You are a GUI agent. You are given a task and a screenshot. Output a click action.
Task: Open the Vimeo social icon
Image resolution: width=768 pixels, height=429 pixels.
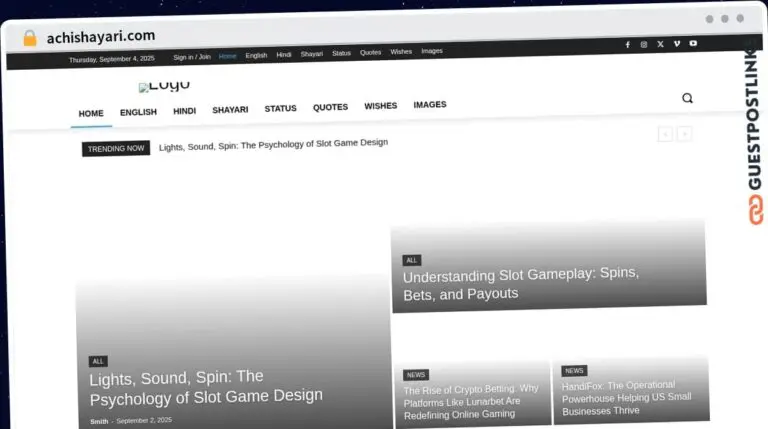(677, 44)
